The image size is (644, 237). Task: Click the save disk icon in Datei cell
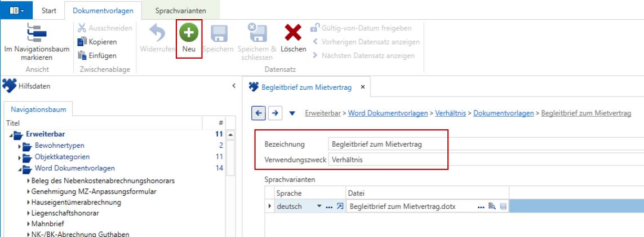pos(503,207)
